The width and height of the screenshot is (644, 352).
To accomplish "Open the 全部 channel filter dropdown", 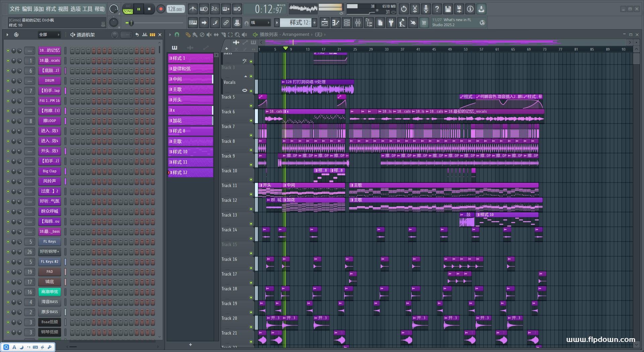I will [x=49, y=35].
